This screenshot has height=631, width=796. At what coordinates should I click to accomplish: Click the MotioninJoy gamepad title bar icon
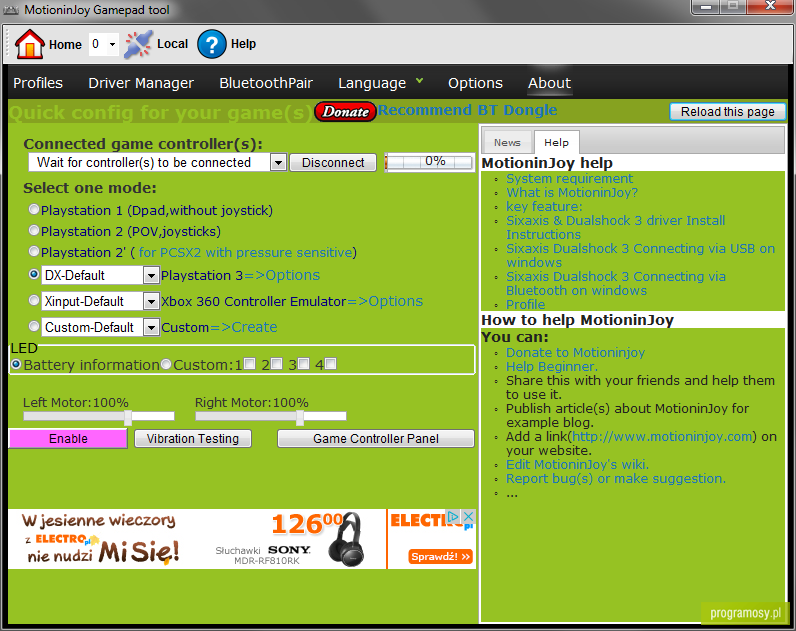click(11, 10)
